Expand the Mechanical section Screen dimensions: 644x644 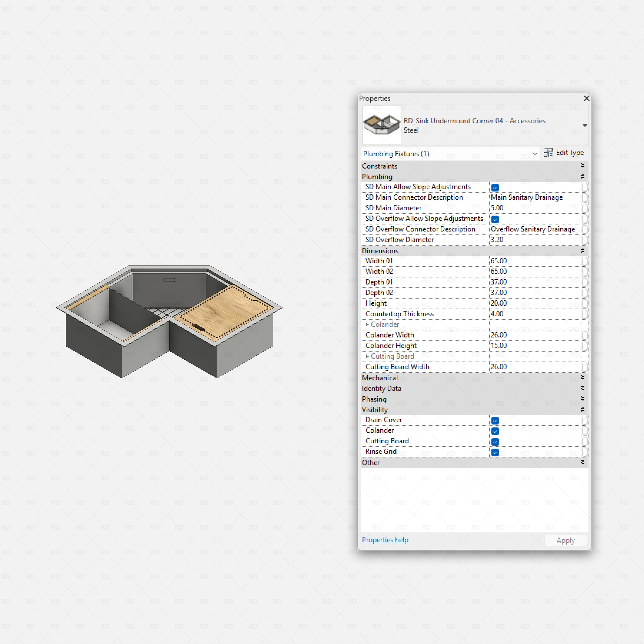[583, 378]
